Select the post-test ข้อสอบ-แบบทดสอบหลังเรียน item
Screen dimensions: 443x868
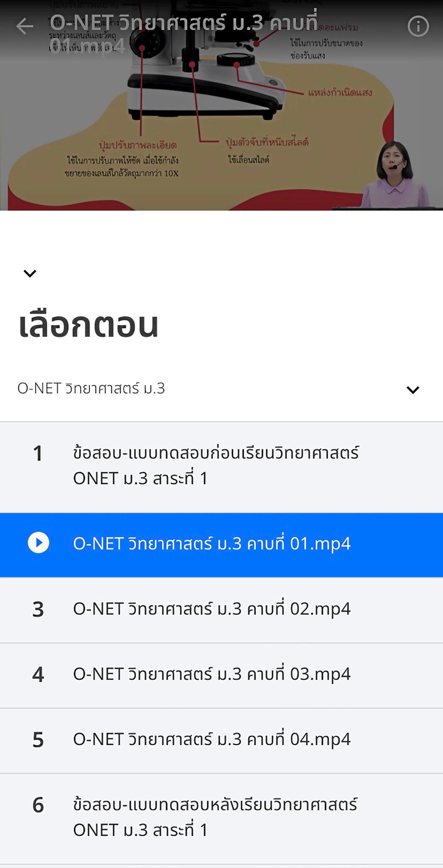click(215, 817)
